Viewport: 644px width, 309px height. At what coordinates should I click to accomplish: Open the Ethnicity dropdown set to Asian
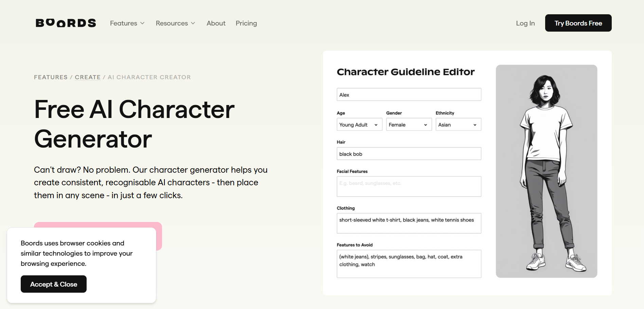click(x=458, y=124)
